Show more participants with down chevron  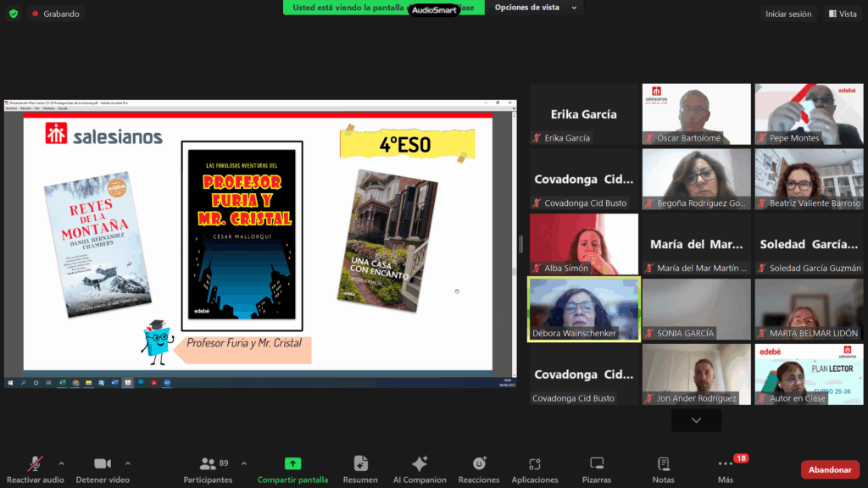click(697, 420)
